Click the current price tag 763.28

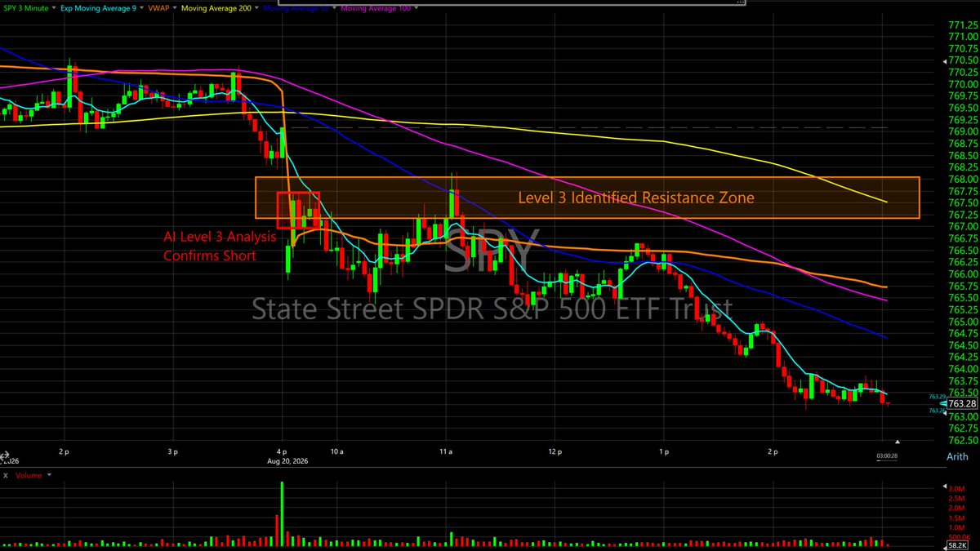961,403
